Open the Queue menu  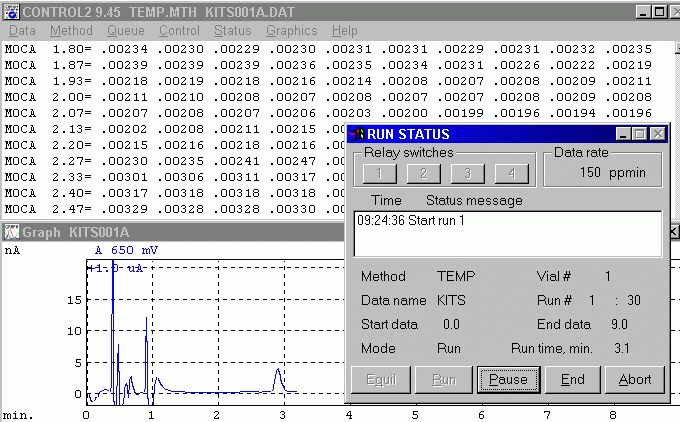[x=125, y=31]
